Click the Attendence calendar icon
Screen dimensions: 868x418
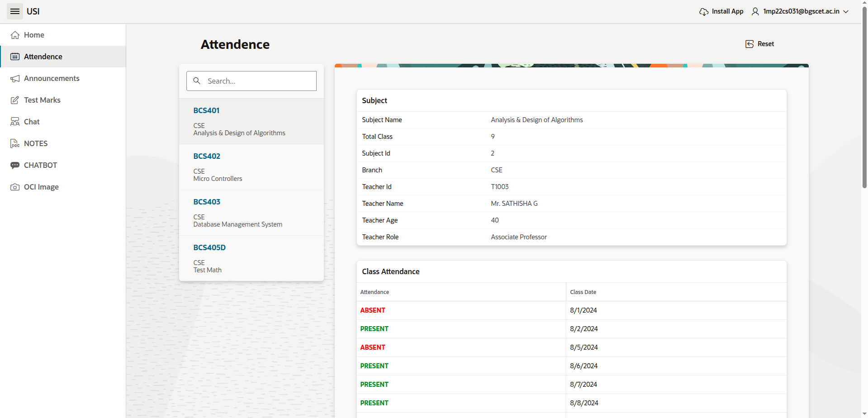[x=15, y=57]
